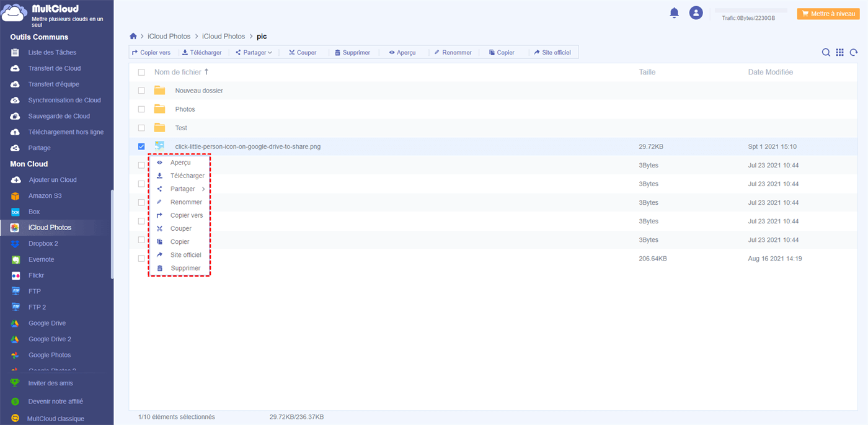The height and width of the screenshot is (425, 868).
Task: Check the Test folder checkbox
Action: (141, 128)
